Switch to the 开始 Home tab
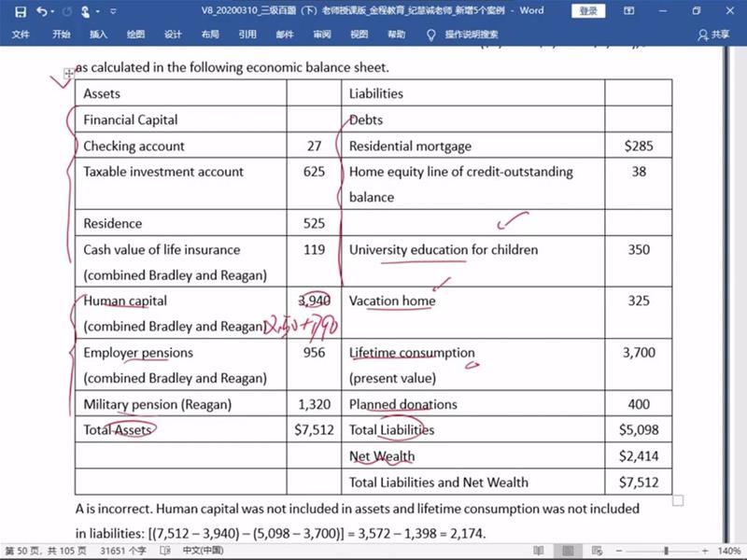Screen dimensions: 747x560 (61, 35)
